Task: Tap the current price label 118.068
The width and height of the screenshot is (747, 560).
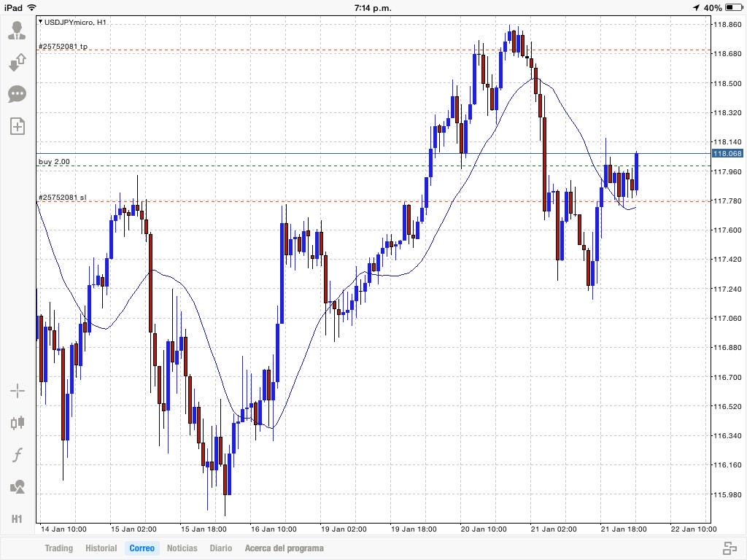Action: [727, 153]
